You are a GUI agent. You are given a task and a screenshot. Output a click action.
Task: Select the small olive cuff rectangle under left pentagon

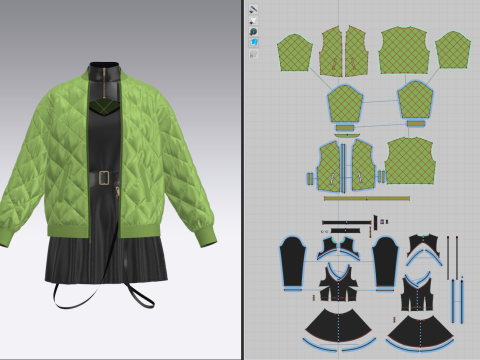[x=346, y=128]
